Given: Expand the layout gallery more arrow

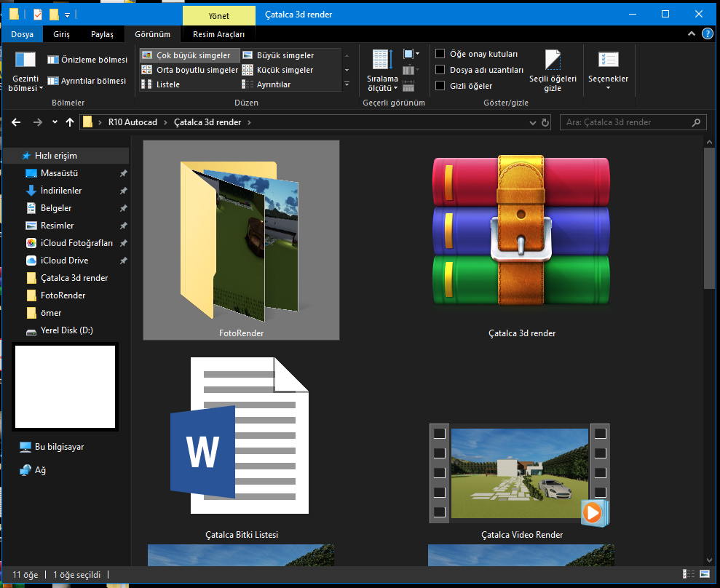Looking at the screenshot, I should click(x=347, y=84).
